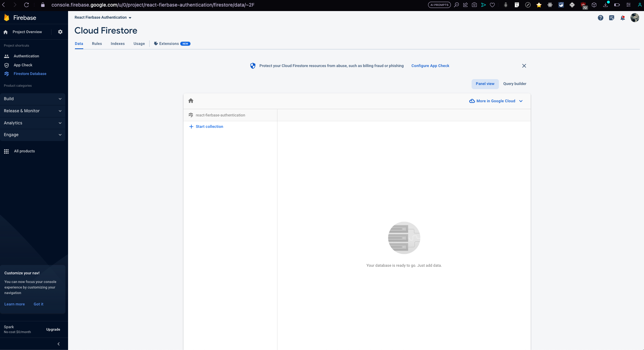Screen dimensions: 644x350
Task: Select Firestore Database in the sidebar
Action: (30, 74)
